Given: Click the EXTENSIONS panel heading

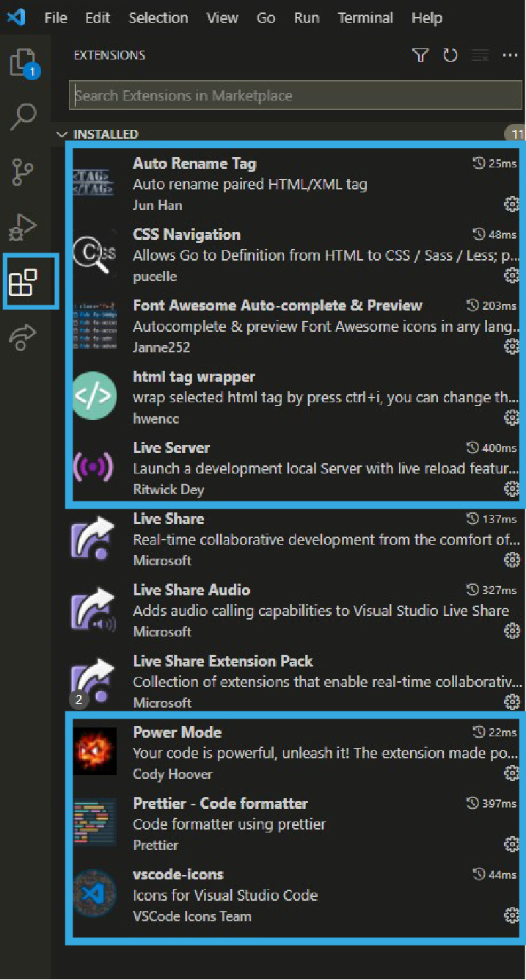Looking at the screenshot, I should pos(109,55).
